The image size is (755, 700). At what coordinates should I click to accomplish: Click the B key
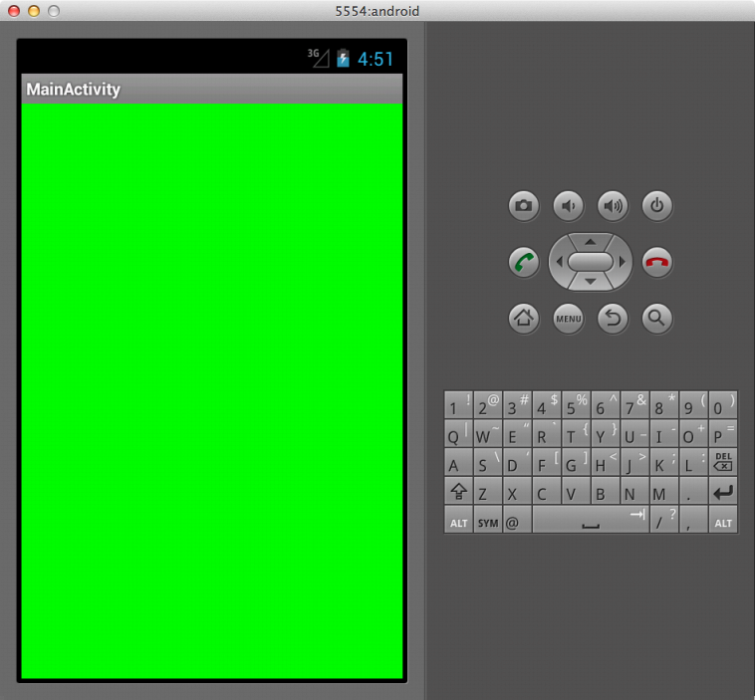[606, 491]
